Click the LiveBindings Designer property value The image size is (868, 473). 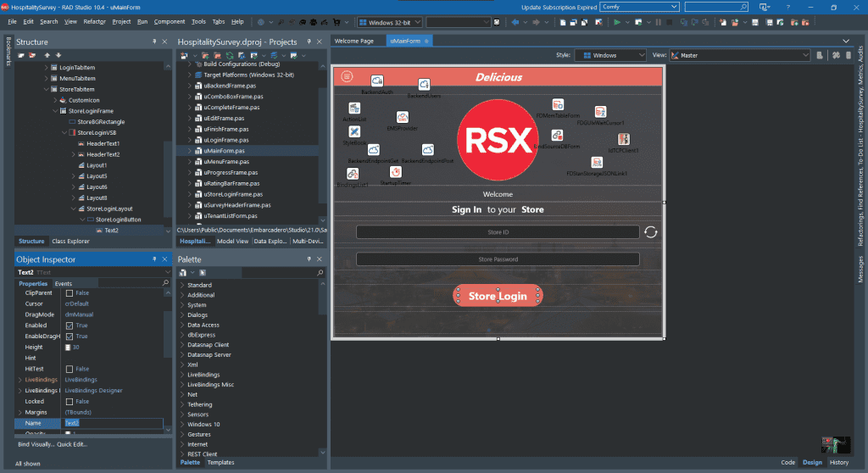click(93, 391)
